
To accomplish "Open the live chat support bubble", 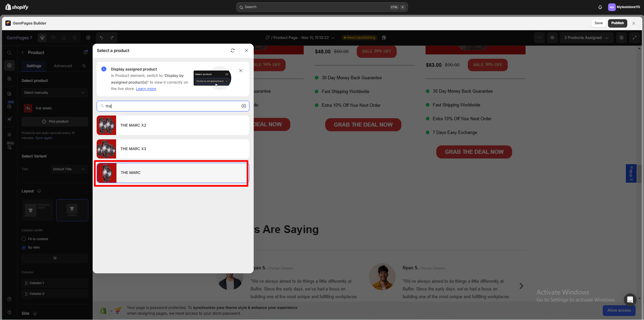I will pyautogui.click(x=630, y=300).
